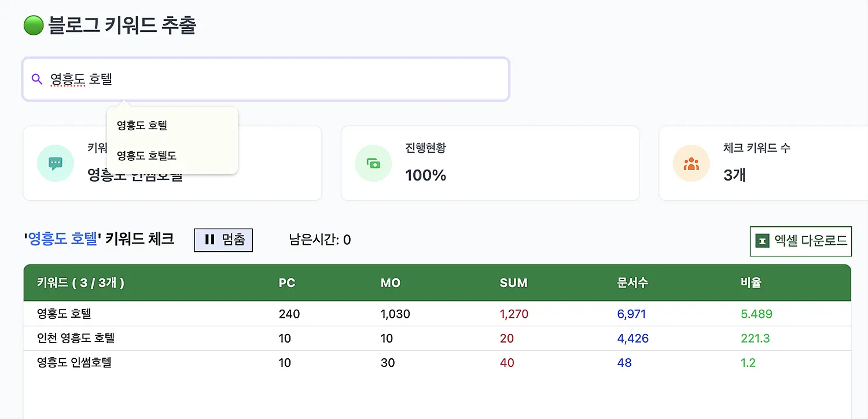Download results with 엑셀 다운로드 button
The width and height of the screenshot is (868, 419).
click(801, 241)
